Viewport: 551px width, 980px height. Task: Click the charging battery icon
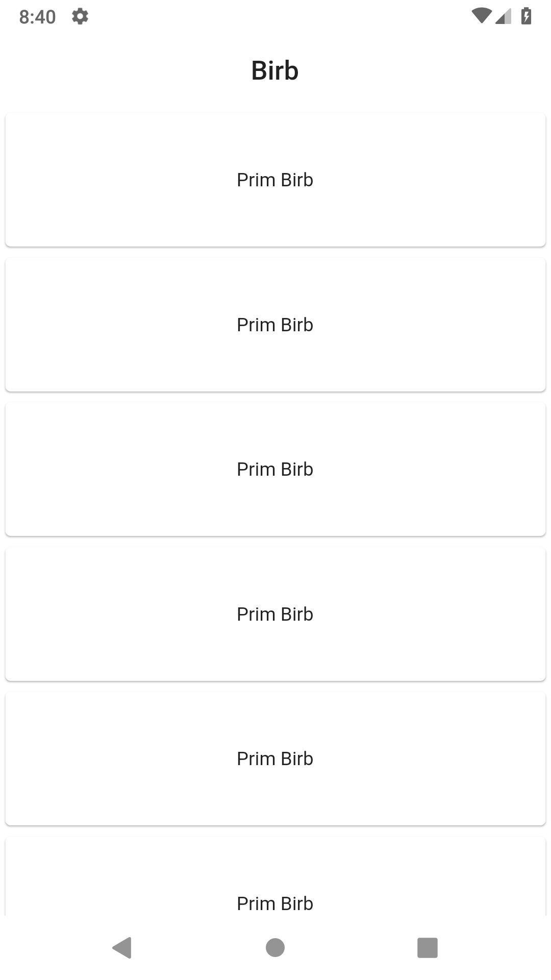click(x=526, y=16)
